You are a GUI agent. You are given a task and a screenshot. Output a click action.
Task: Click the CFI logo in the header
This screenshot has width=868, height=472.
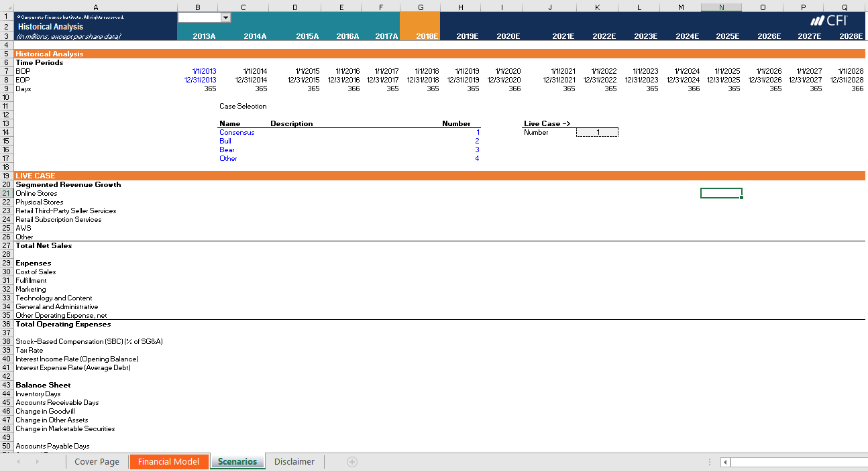[x=830, y=21]
